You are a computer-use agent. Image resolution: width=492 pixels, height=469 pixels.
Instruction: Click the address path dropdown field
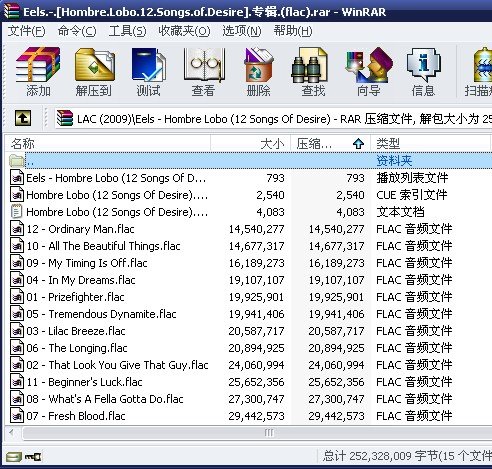tap(273, 118)
